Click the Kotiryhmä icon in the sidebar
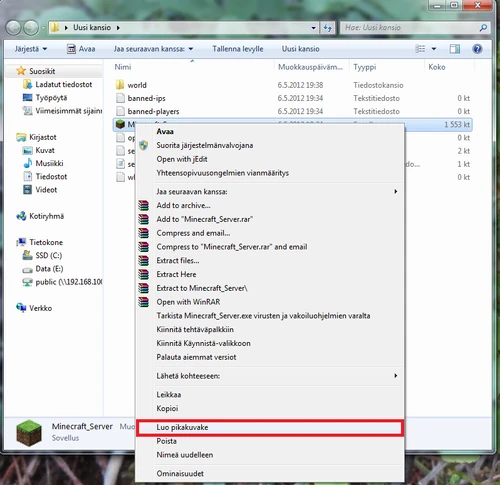Image resolution: width=500 pixels, height=485 pixels. 21,216
